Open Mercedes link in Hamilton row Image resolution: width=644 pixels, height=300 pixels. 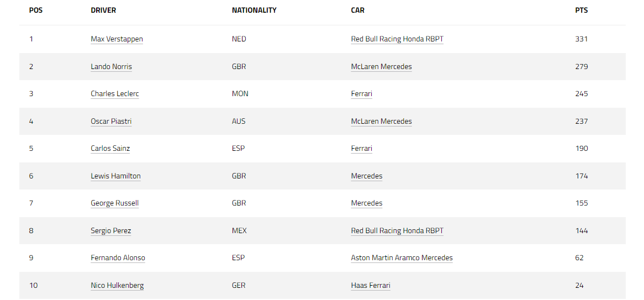pyautogui.click(x=366, y=176)
